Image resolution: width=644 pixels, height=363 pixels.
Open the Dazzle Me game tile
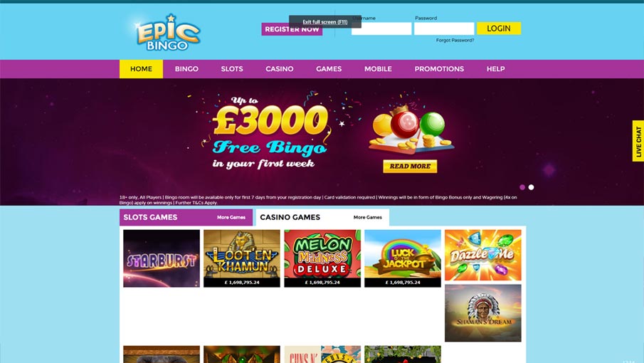483,255
